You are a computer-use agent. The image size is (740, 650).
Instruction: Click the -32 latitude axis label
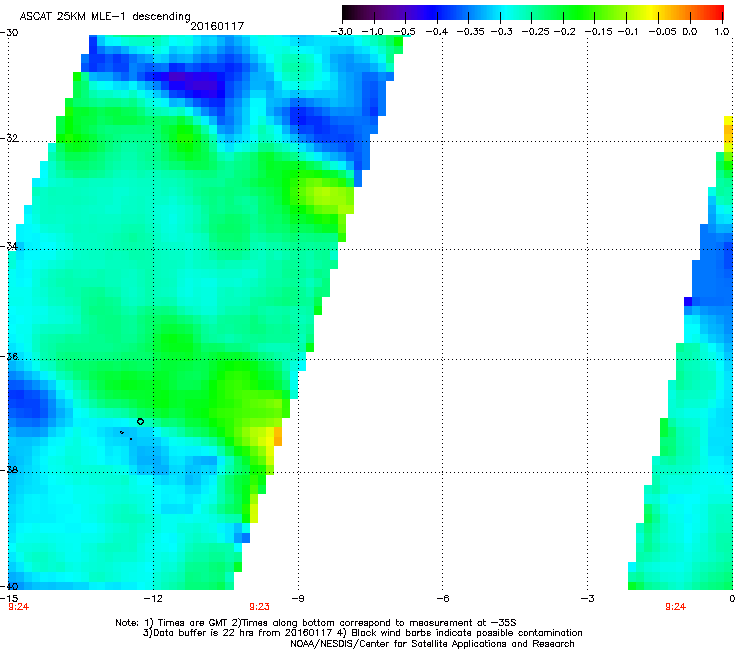coord(9,138)
